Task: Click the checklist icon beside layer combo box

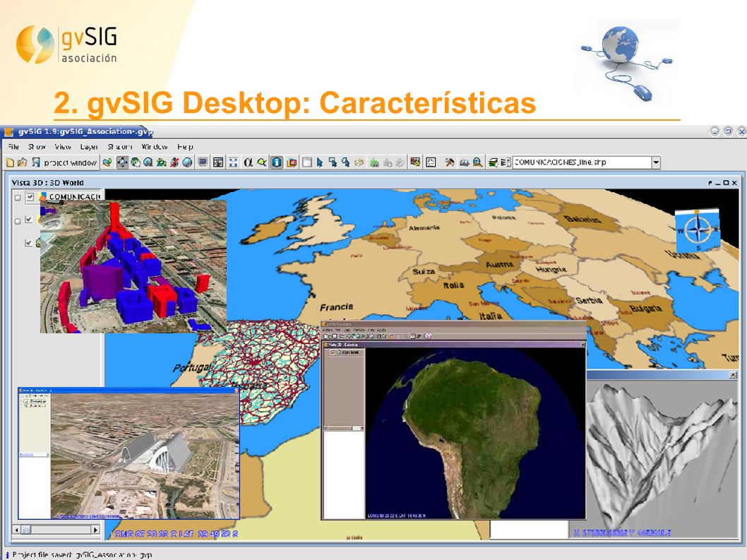Action: [506, 162]
